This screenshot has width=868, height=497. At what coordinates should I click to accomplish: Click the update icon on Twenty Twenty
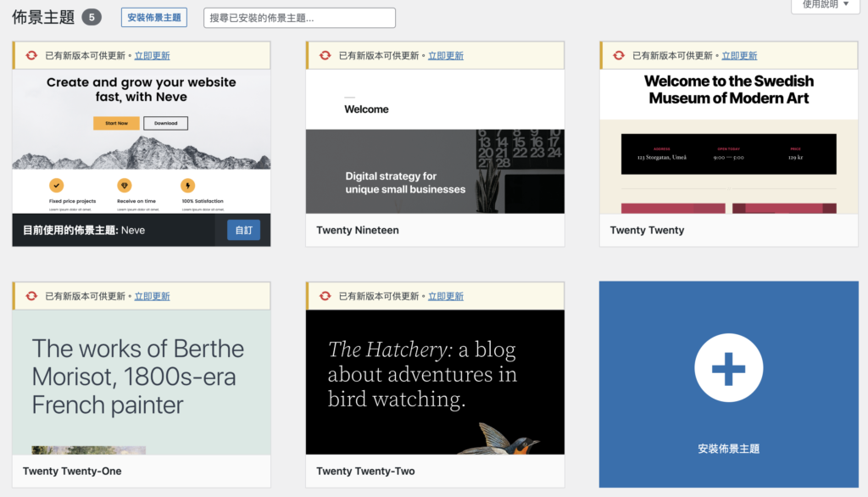coord(619,55)
